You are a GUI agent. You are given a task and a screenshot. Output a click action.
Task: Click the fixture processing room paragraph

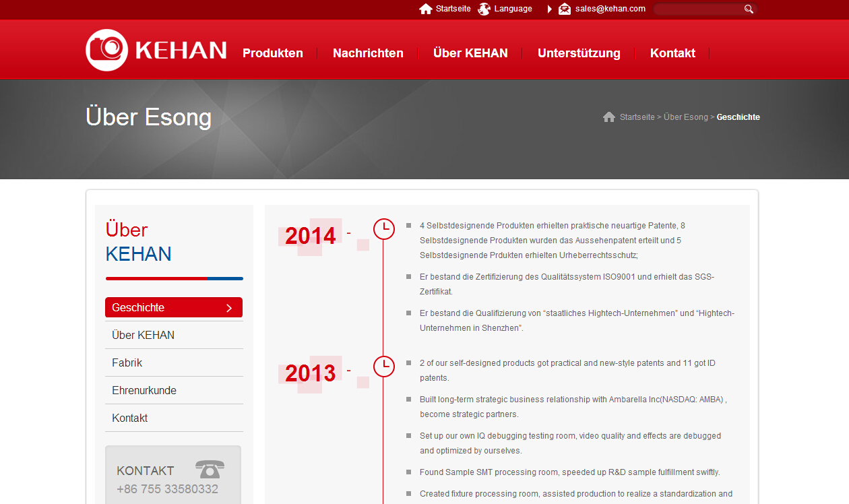pyautogui.click(x=576, y=494)
